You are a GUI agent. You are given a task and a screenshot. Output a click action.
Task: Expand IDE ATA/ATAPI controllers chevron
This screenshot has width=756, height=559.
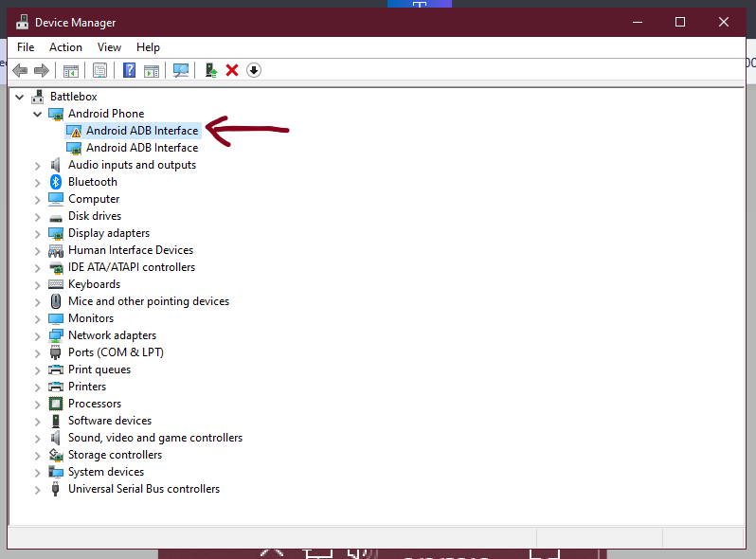click(x=37, y=268)
